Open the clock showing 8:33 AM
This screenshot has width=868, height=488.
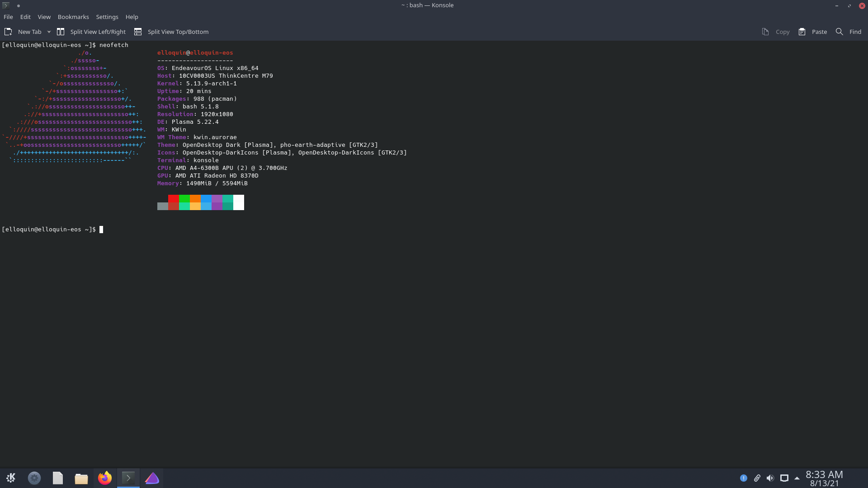point(824,478)
